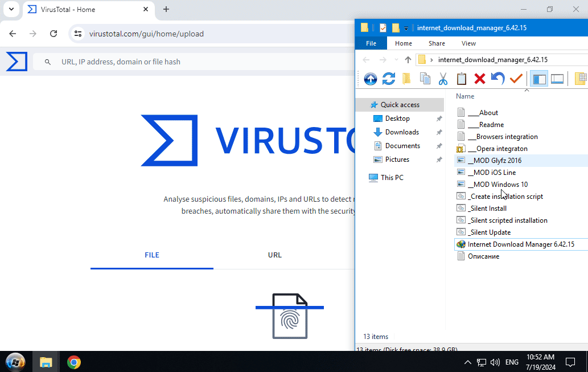The height and width of the screenshot is (372, 588).
Task: Select the __MOD Windows 10 file
Action: (497, 185)
